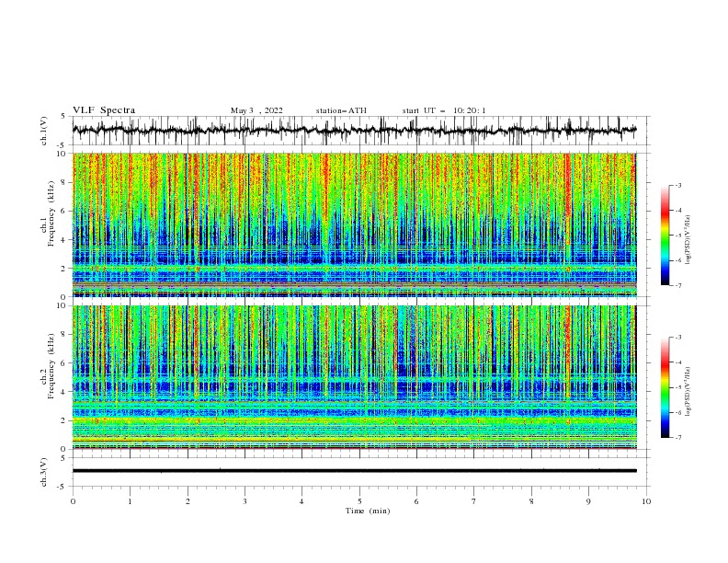Click the time axis tick label '7'
The width and height of the screenshot is (728, 563).
click(474, 501)
